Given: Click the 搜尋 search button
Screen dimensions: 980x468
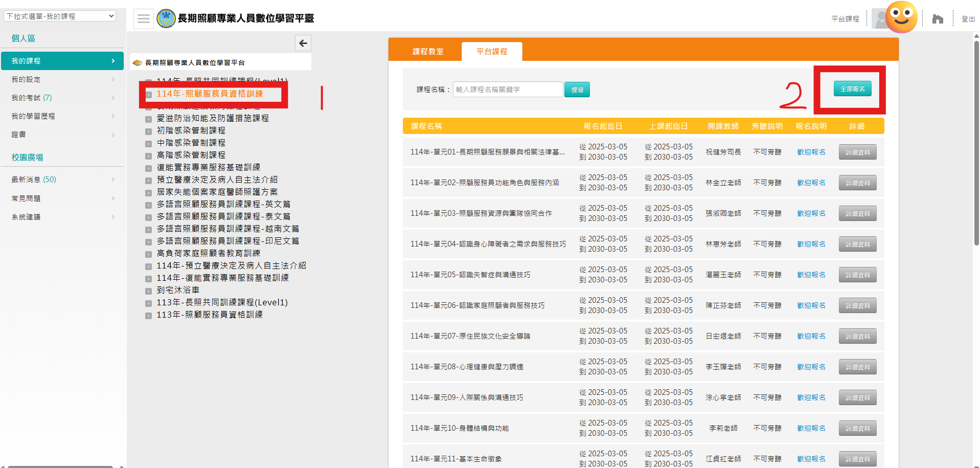Looking at the screenshot, I should (577, 90).
